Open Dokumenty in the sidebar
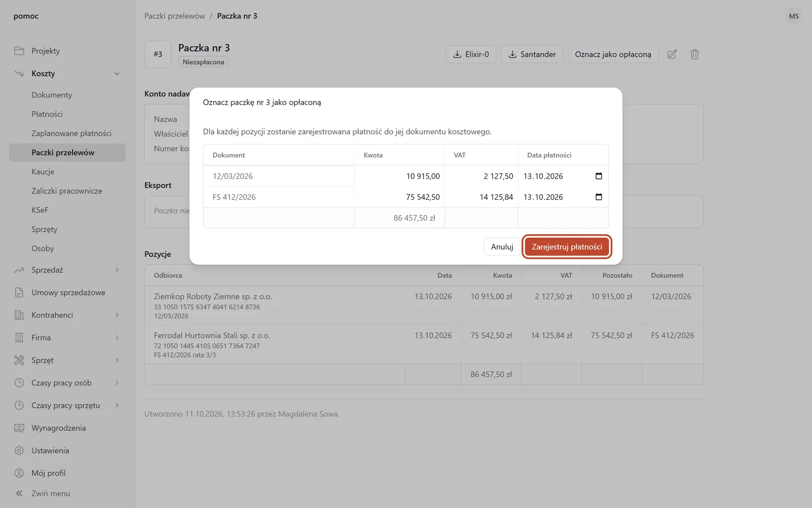Viewport: 812px width, 508px height. [67, 95]
